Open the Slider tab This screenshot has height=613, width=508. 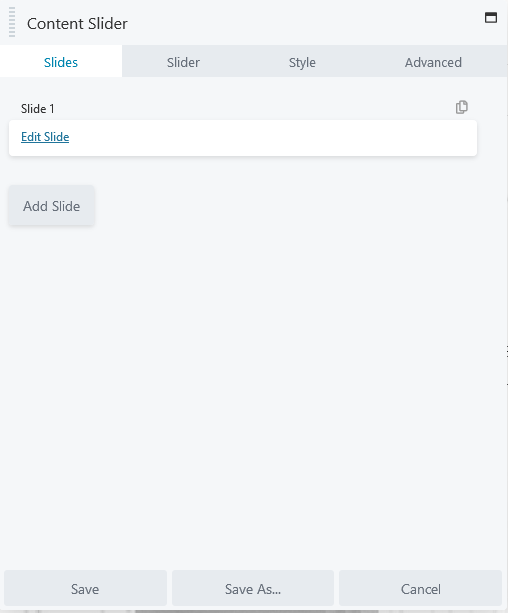[x=183, y=62]
